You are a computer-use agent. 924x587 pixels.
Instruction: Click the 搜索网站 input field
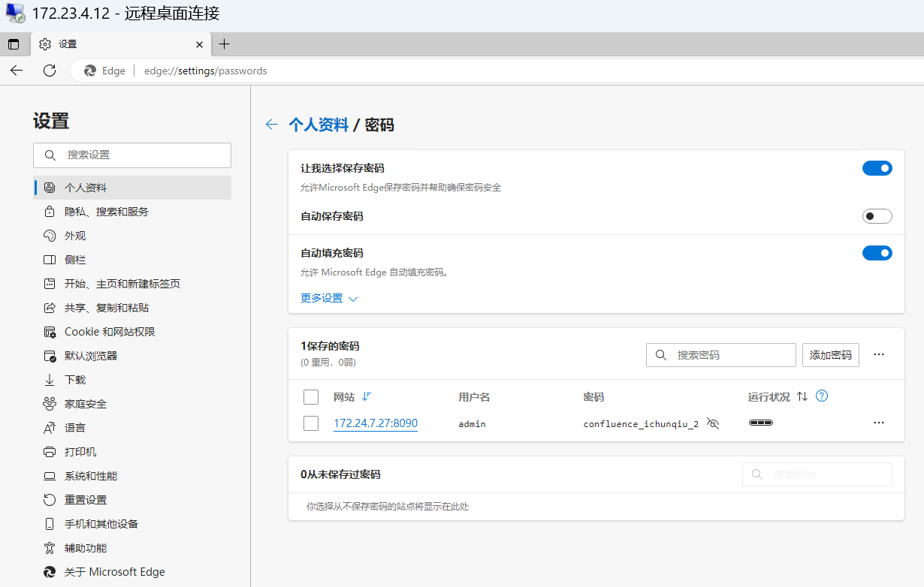[817, 474]
